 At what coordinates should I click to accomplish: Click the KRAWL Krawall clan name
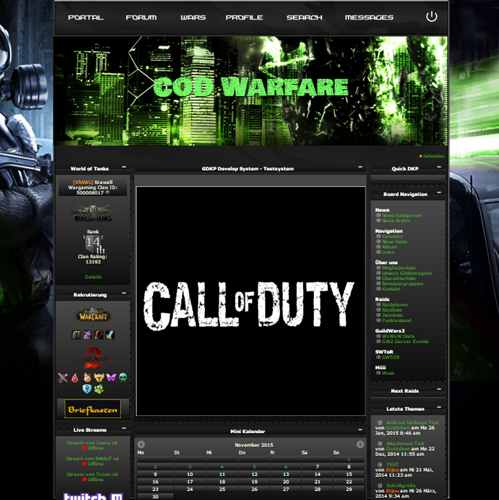[93, 182]
